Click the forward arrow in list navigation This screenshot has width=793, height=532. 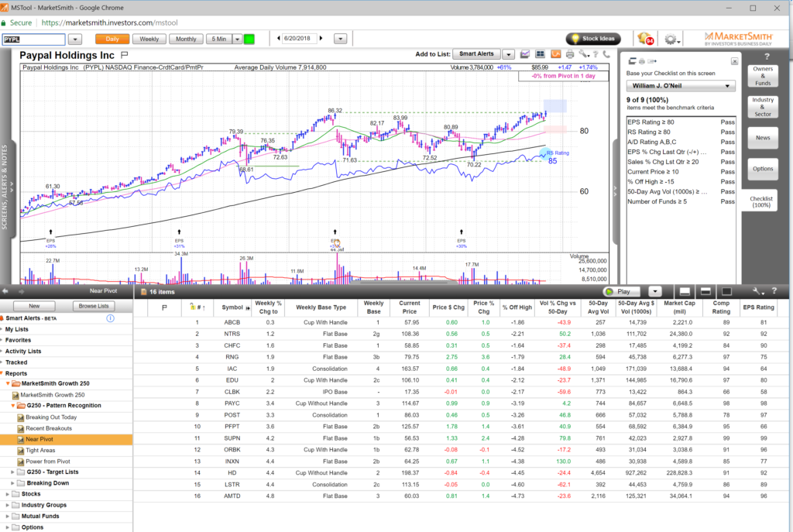click(x=22, y=291)
